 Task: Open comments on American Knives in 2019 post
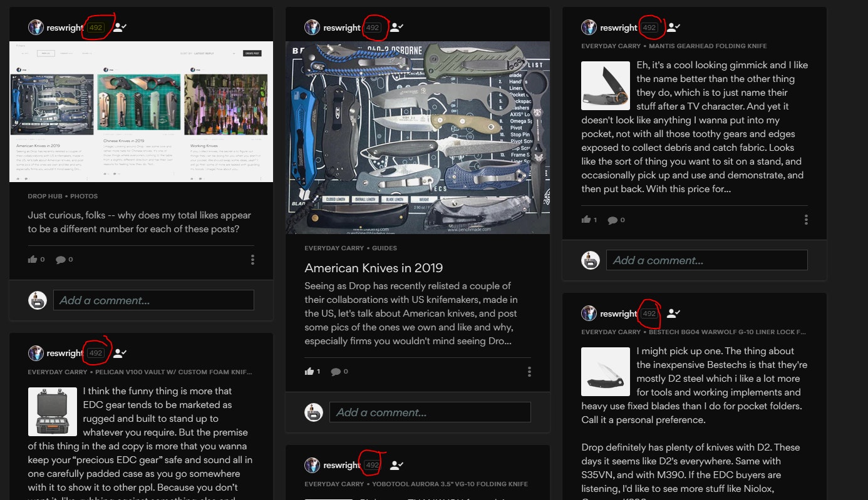point(336,371)
